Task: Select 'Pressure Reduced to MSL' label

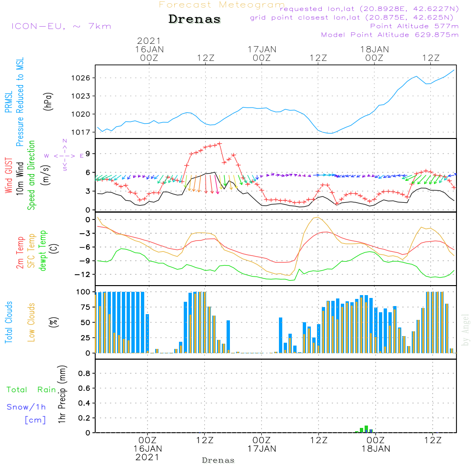Action: [x=20, y=102]
